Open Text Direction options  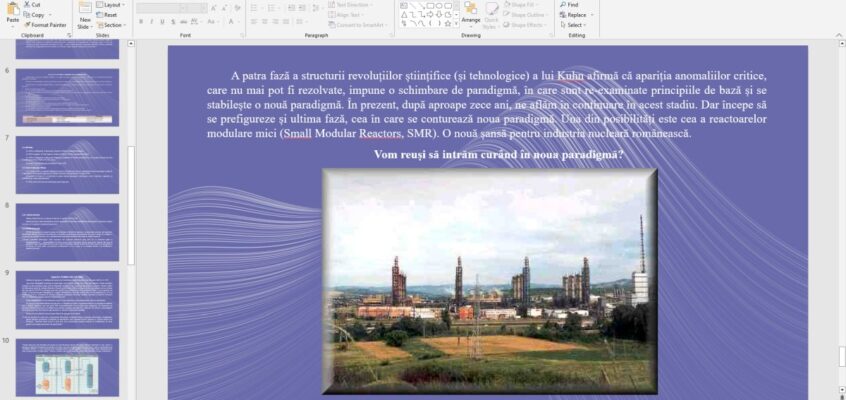coord(350,4)
